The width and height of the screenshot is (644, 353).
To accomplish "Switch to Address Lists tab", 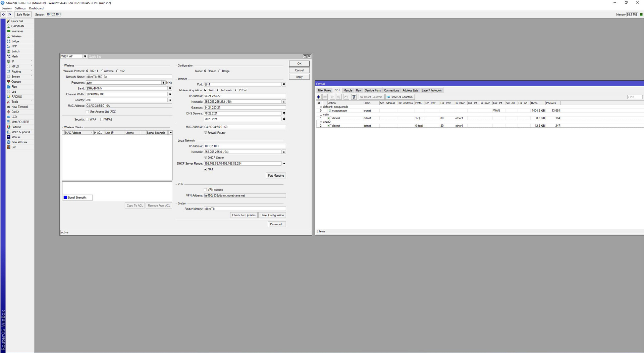I will coord(410,90).
